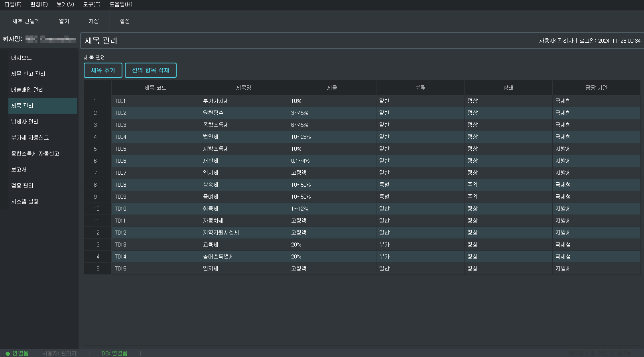Viewport: 644px width, 357px height.
Task: Open the 도구(T) menu
Action: coord(91,4)
